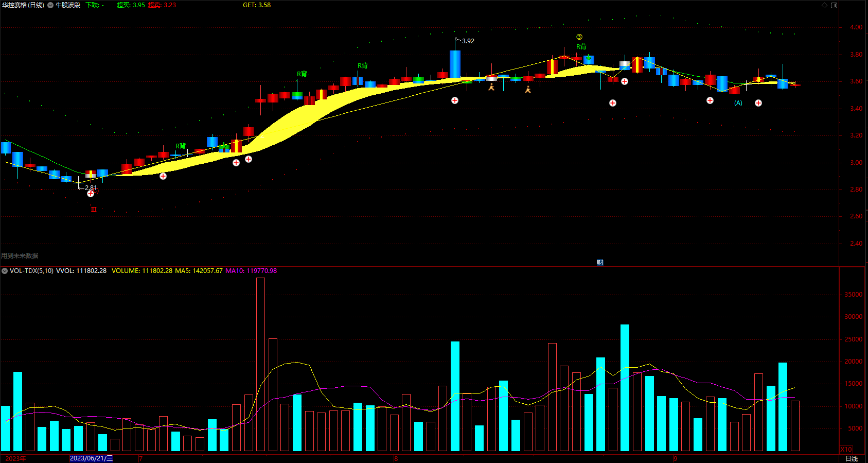The width and height of the screenshot is (868, 463).
Task: Click the 用到未来数据 notice text
Action: coord(20,256)
